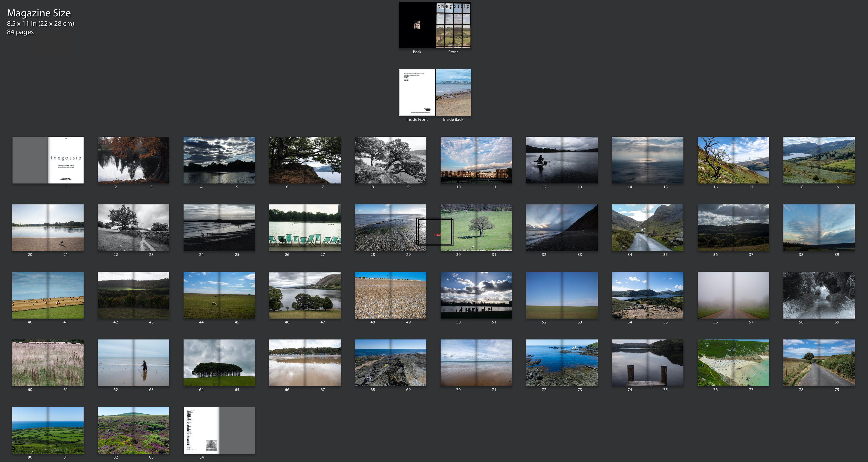
Task: Select hay bales field spread 40-41
Action: click(x=48, y=295)
